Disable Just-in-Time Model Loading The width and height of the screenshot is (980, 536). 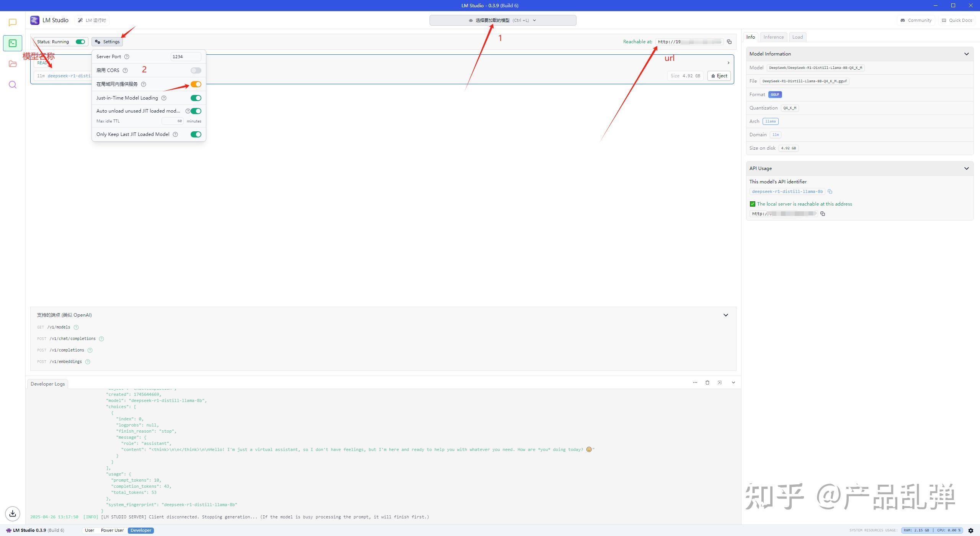click(x=196, y=98)
